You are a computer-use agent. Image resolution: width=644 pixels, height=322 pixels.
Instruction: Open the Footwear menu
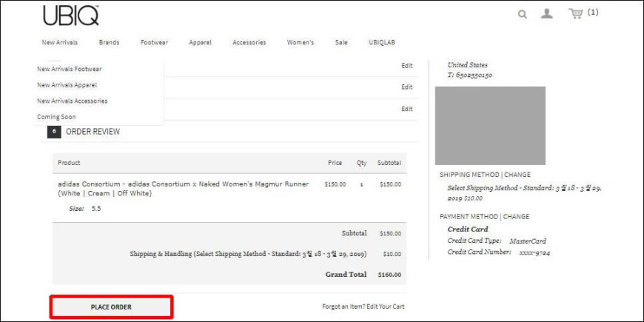tap(154, 42)
